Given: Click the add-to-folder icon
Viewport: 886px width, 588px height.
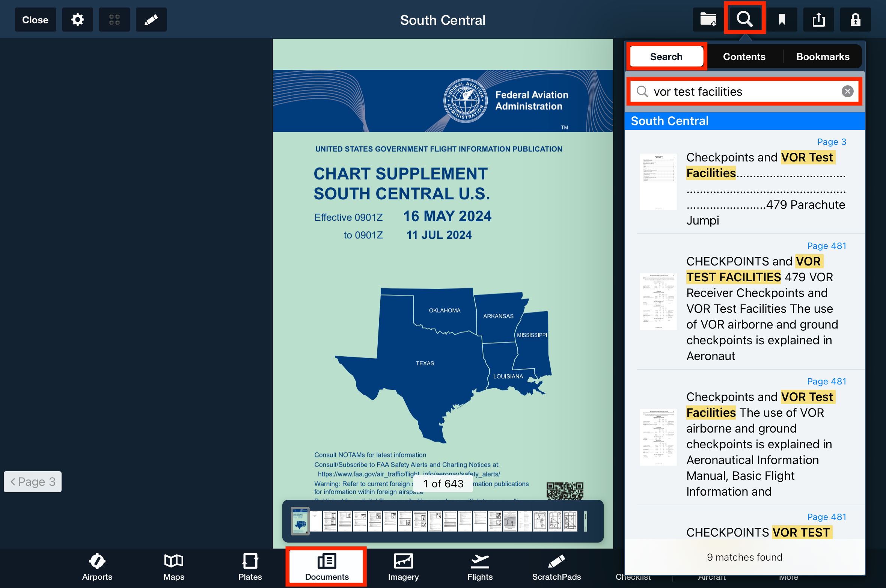Looking at the screenshot, I should [x=708, y=20].
